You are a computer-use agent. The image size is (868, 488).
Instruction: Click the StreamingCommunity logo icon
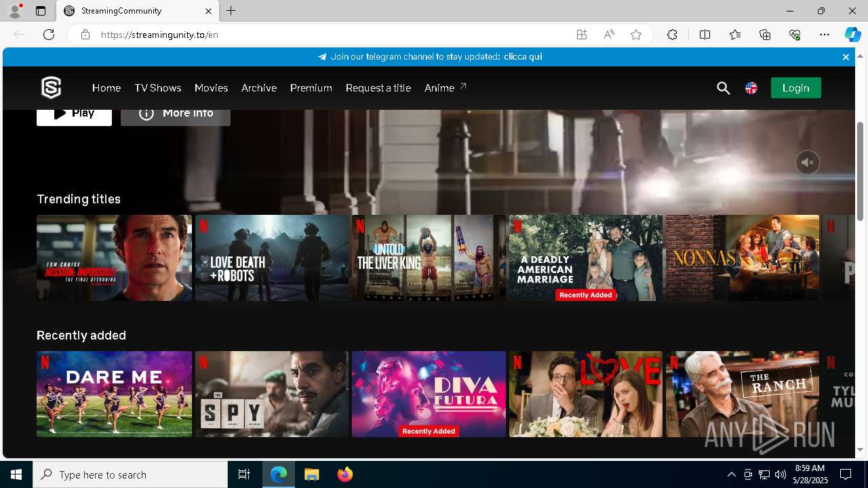point(52,87)
